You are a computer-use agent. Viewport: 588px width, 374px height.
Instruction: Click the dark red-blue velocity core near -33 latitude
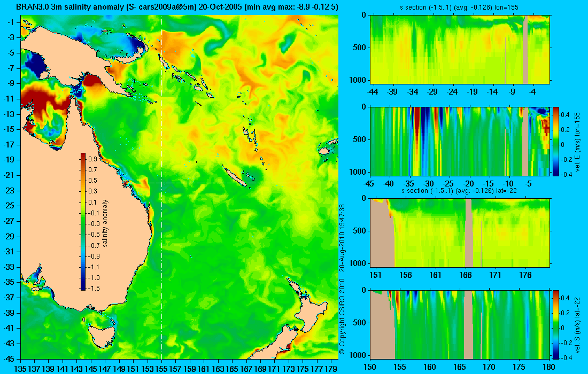[x=421, y=127]
